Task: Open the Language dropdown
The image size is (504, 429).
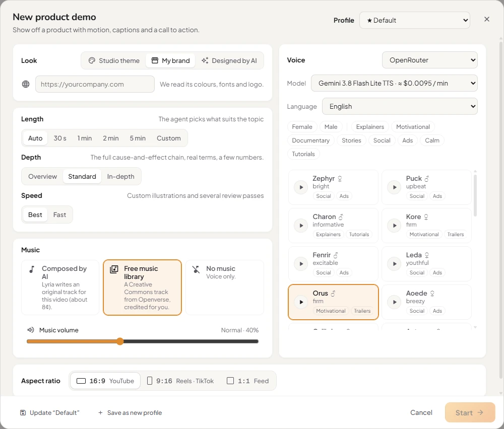Action: [x=400, y=106]
